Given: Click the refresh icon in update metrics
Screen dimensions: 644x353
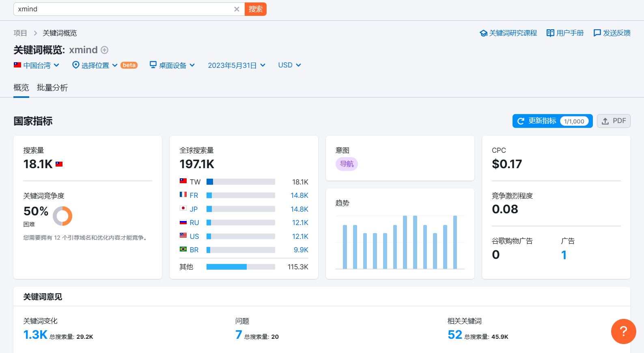Looking at the screenshot, I should click(521, 121).
